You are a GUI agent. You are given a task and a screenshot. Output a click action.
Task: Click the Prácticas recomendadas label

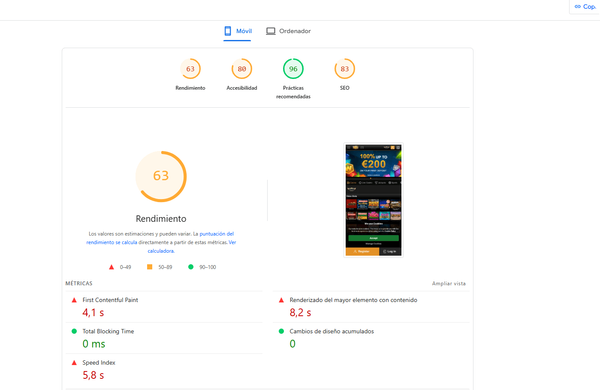(293, 92)
